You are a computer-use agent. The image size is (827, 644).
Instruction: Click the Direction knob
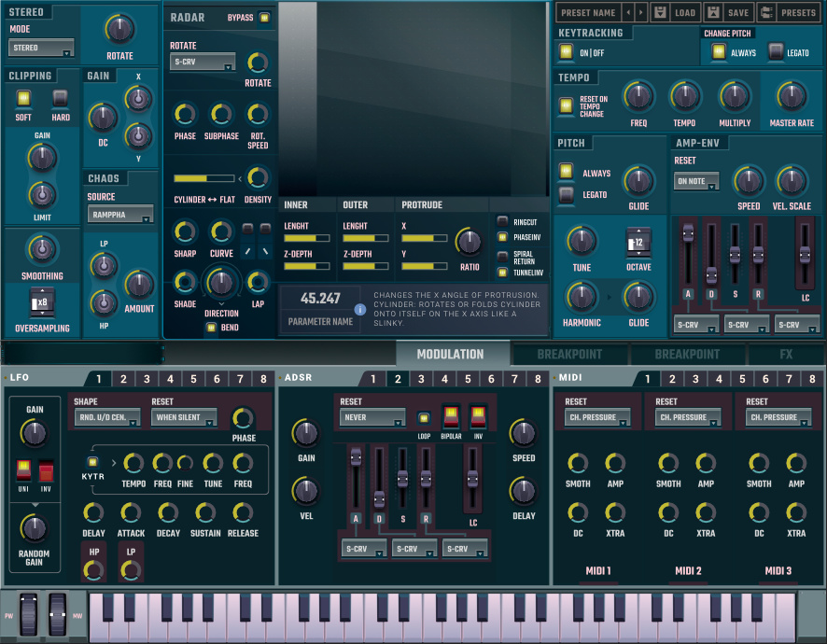tap(221, 283)
